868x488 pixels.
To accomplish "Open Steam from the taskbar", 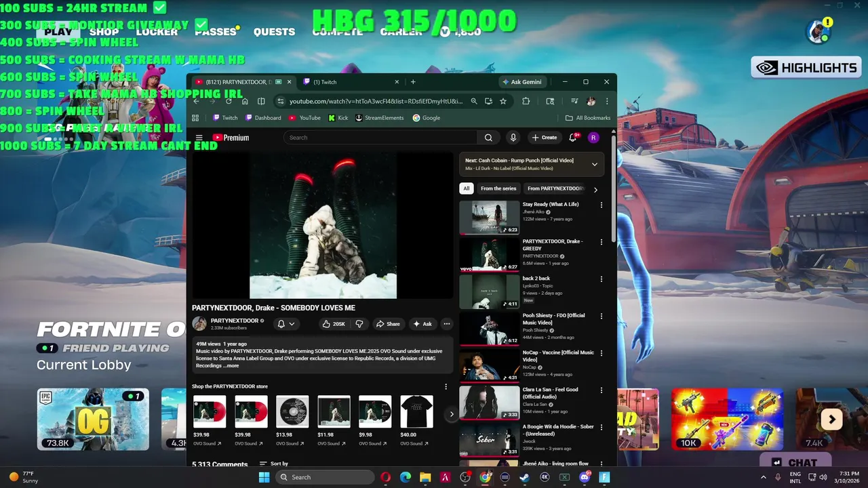I will tap(524, 477).
